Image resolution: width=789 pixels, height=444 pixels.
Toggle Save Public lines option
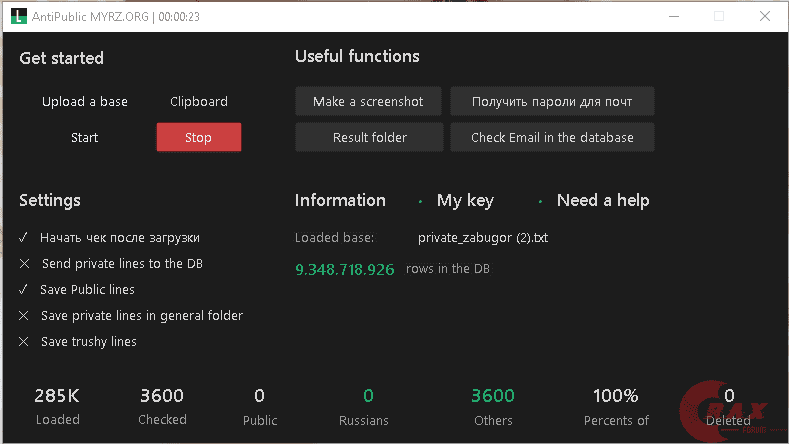[x=23, y=289]
